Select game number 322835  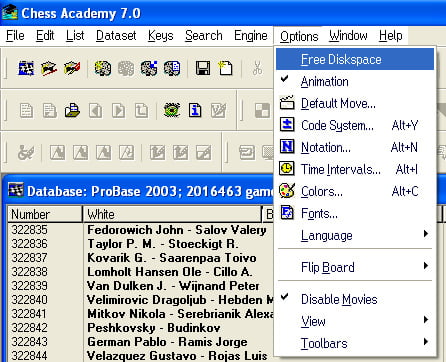pyautogui.click(x=29, y=230)
